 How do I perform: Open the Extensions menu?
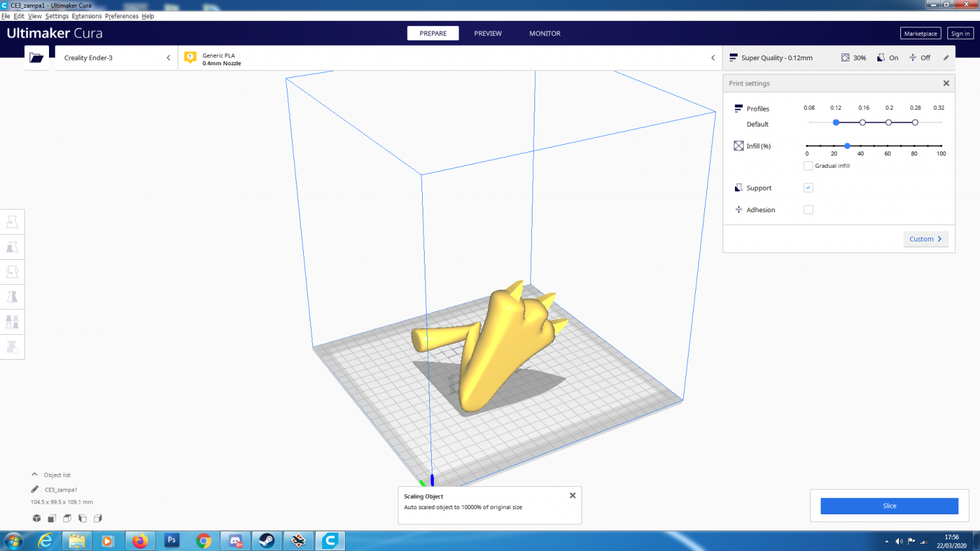tap(87, 16)
